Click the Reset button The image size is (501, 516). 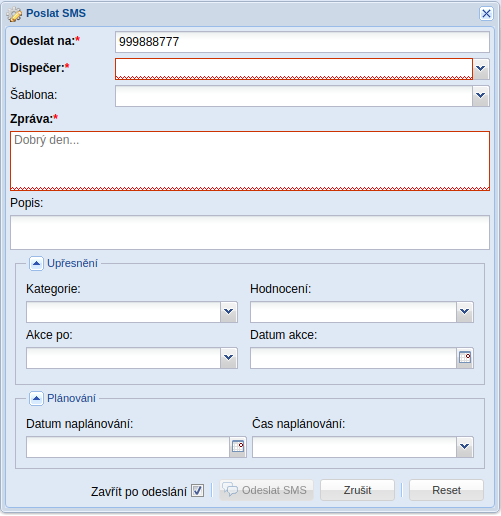click(446, 490)
